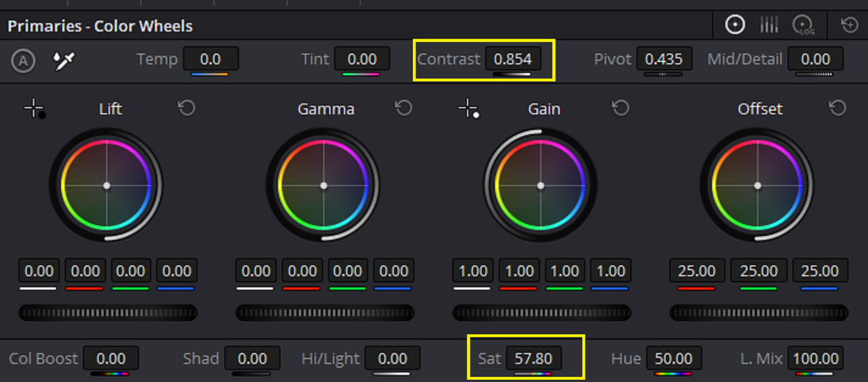Reset all primaries grade icon

850,25
